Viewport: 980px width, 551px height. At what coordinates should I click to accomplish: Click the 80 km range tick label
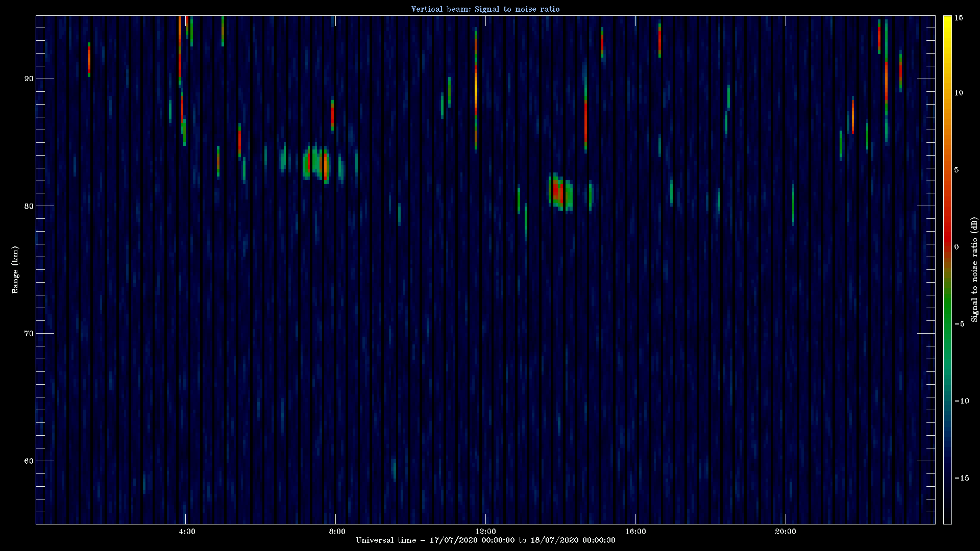29,206
